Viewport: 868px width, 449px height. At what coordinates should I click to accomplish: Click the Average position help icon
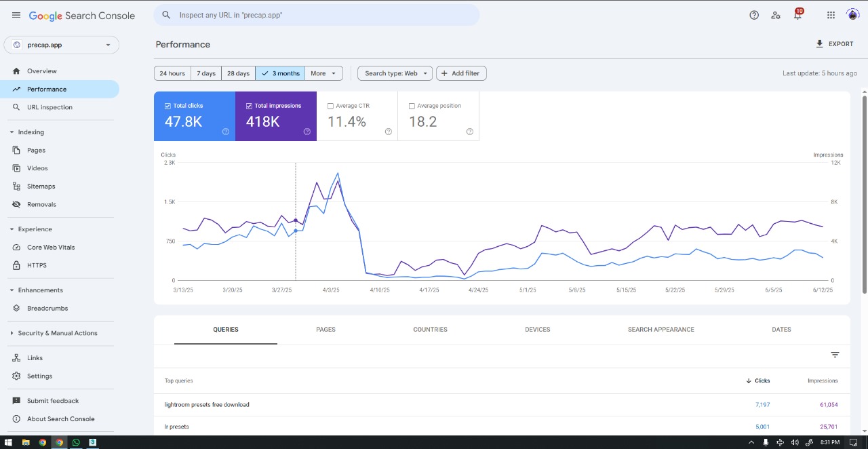[470, 132]
